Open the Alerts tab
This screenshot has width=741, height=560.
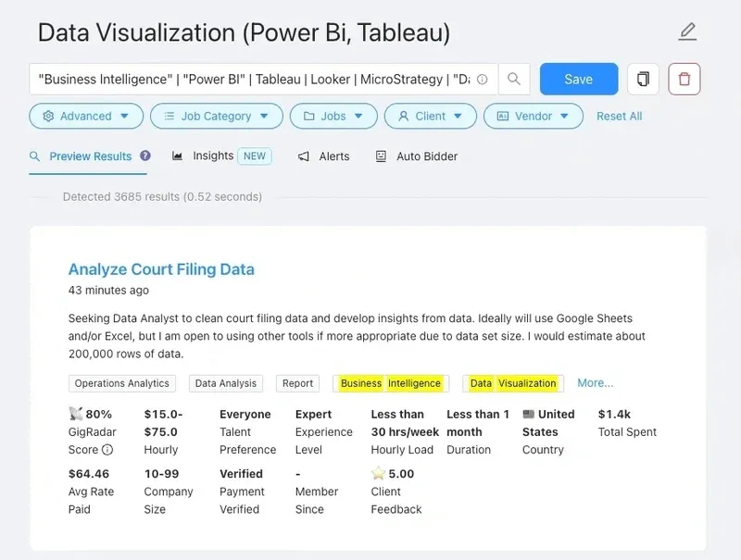[x=323, y=156]
